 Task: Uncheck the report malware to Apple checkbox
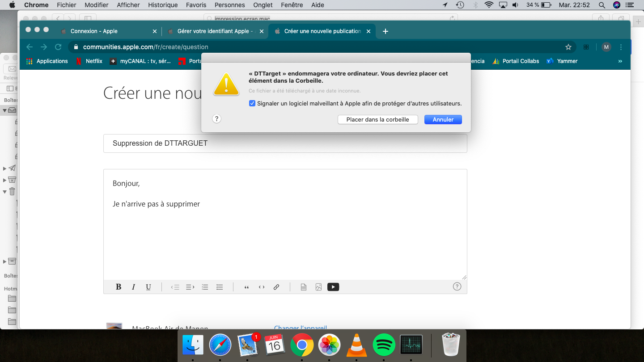(252, 103)
